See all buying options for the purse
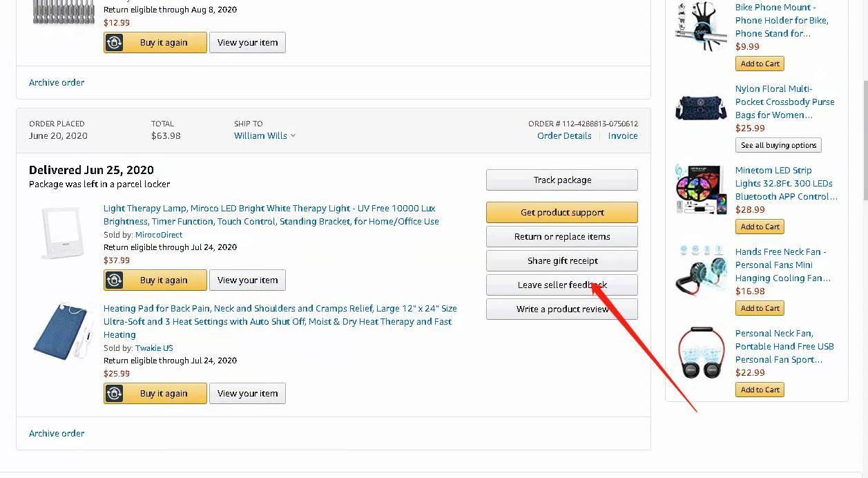This screenshot has width=868, height=478. coord(778,146)
